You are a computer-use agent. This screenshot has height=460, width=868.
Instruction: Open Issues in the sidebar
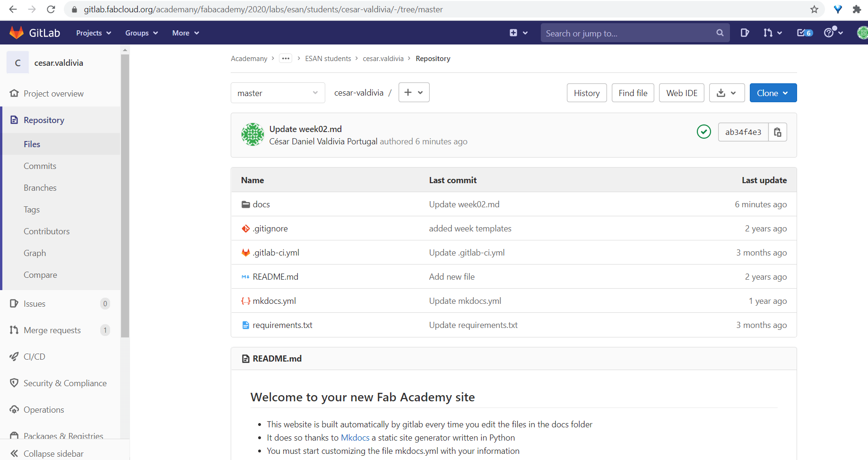point(35,303)
